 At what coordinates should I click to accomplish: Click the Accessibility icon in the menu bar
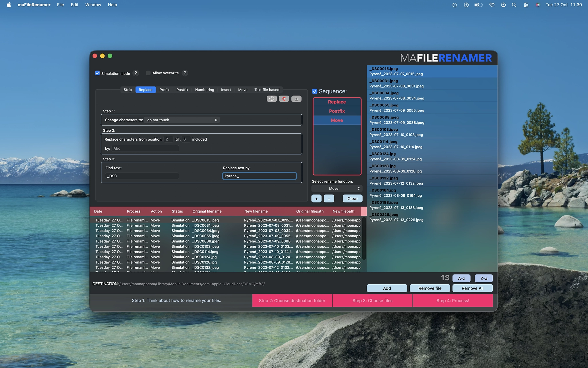pos(466,5)
